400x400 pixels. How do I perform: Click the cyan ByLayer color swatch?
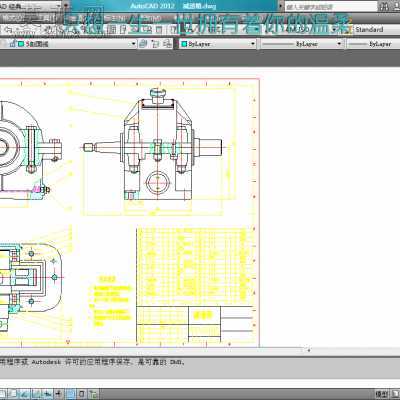(184, 44)
